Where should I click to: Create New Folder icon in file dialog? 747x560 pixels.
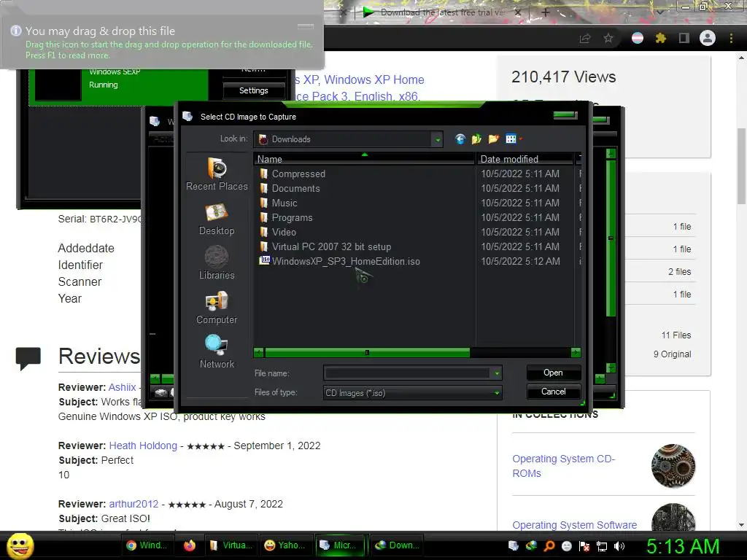click(494, 139)
